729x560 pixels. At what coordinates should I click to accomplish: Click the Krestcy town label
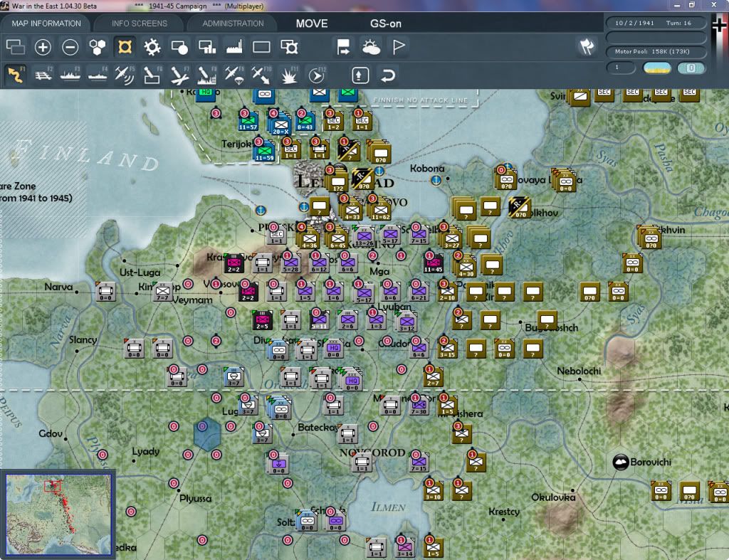coord(504,512)
